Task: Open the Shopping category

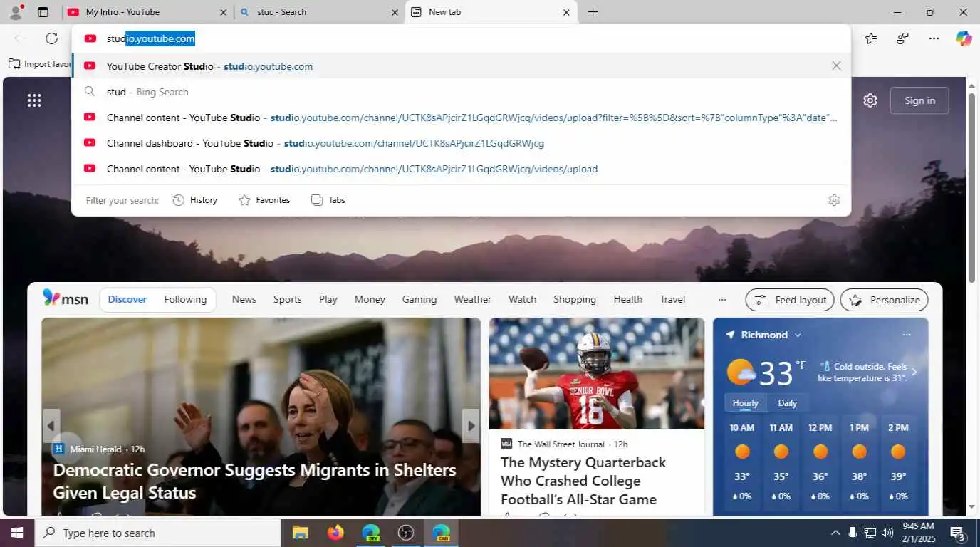Action: coord(574,299)
